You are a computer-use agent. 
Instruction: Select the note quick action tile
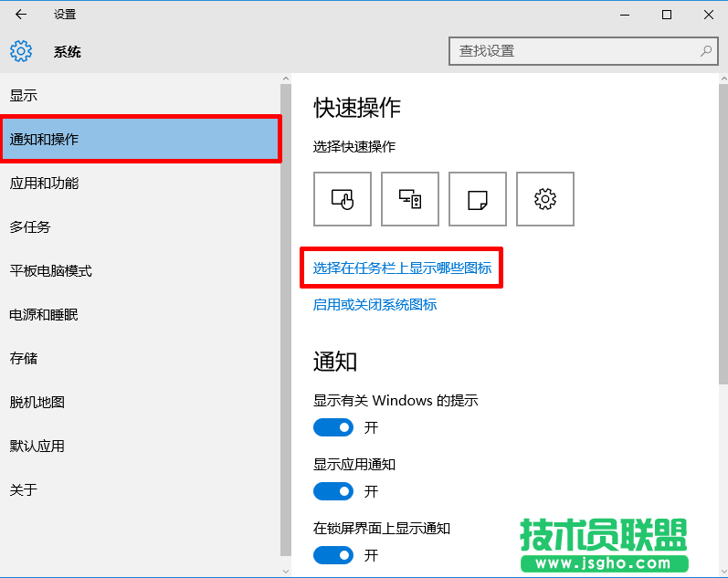[478, 199]
